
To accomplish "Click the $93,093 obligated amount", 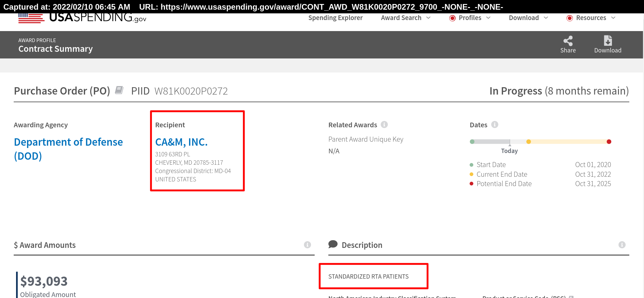I will [44, 281].
